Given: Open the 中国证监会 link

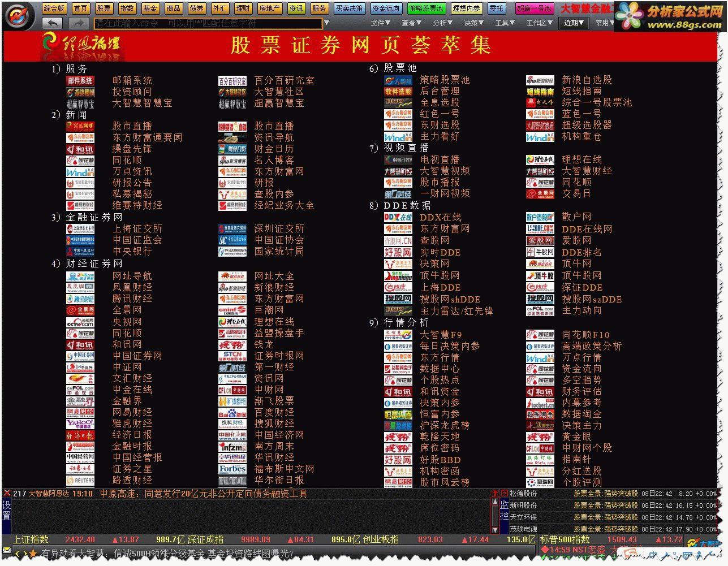Looking at the screenshot, I should tap(137, 240).
